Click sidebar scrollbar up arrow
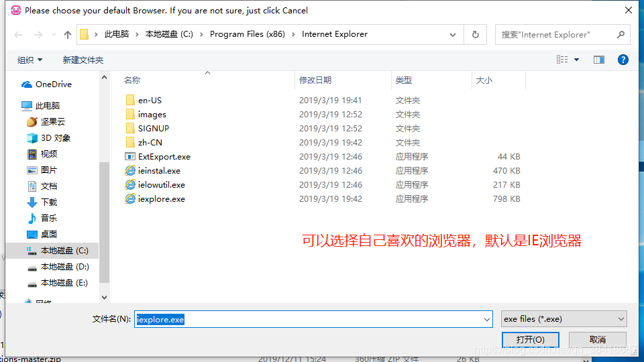The image size is (644, 362). (105, 77)
